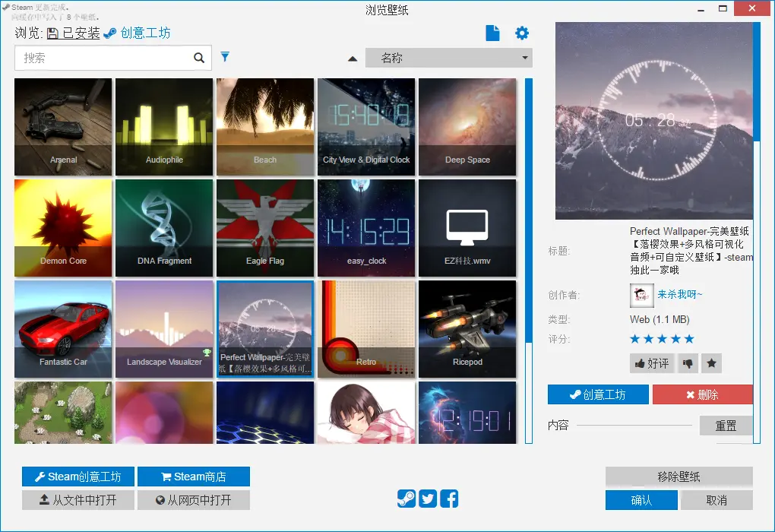Select City View & Digital Clock wallpaper

[366, 127]
